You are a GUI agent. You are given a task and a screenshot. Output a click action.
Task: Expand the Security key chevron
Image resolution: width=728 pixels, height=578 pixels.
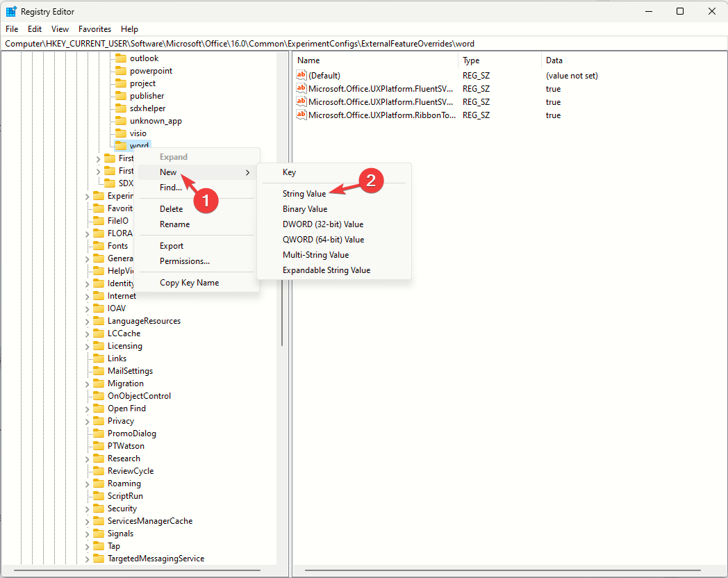pyautogui.click(x=88, y=509)
